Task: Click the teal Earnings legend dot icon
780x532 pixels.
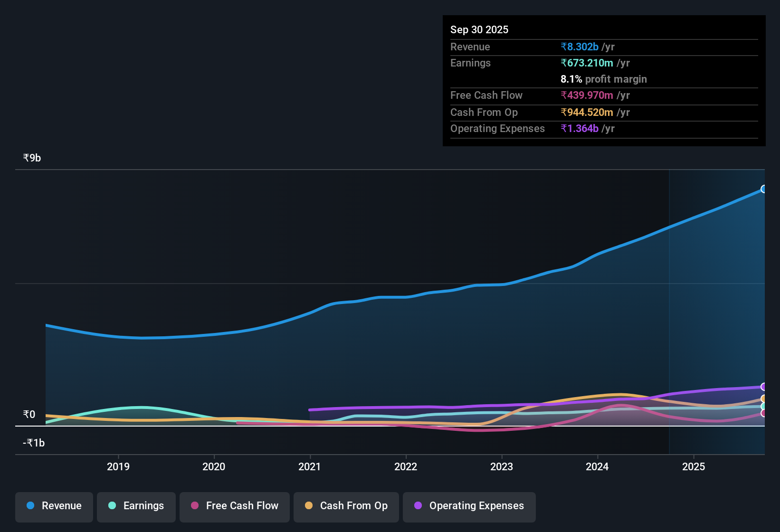Action: (x=113, y=506)
